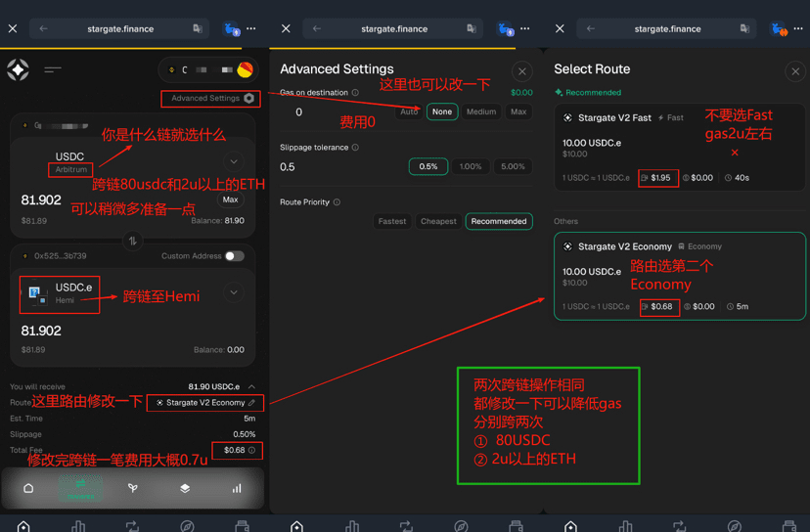Click the gear icon next to Advanced Settings
The image size is (810, 532).
point(249,98)
